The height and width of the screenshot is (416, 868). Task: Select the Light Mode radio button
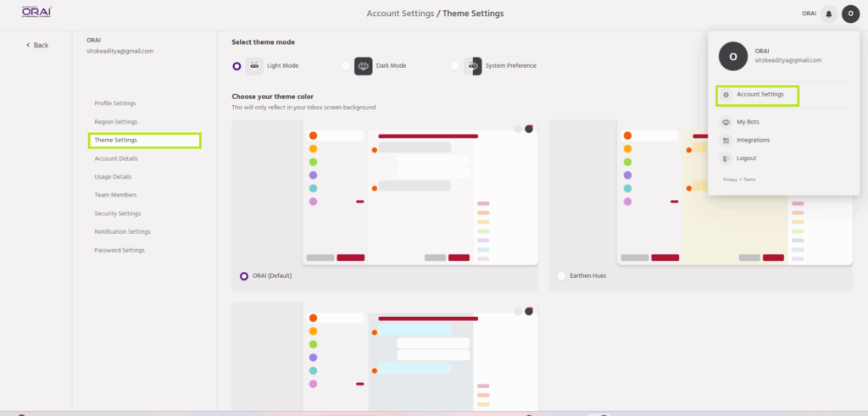click(x=237, y=66)
